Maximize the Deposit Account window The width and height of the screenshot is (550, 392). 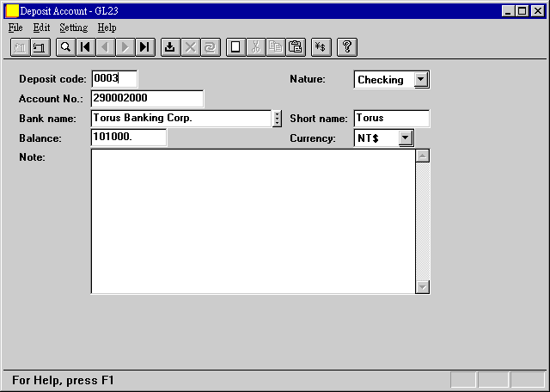pyautogui.click(x=522, y=11)
